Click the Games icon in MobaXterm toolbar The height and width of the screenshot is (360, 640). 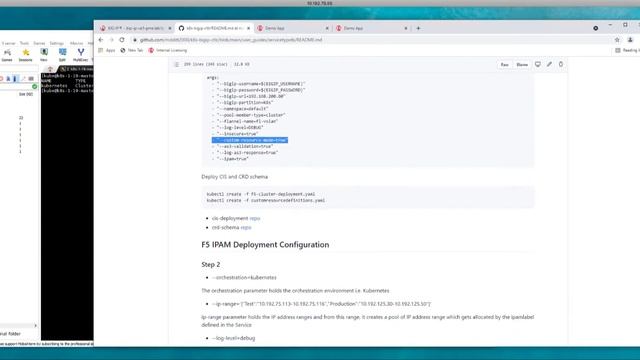[7, 55]
